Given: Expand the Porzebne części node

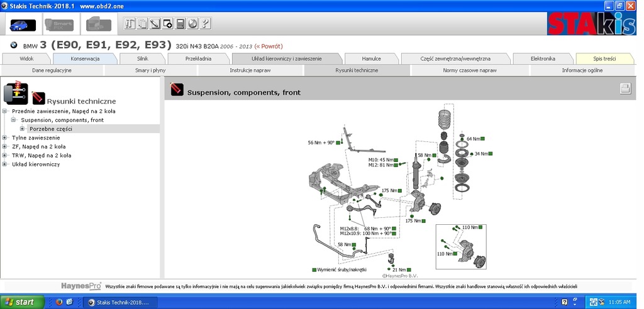Looking at the screenshot, I should click(22, 129).
